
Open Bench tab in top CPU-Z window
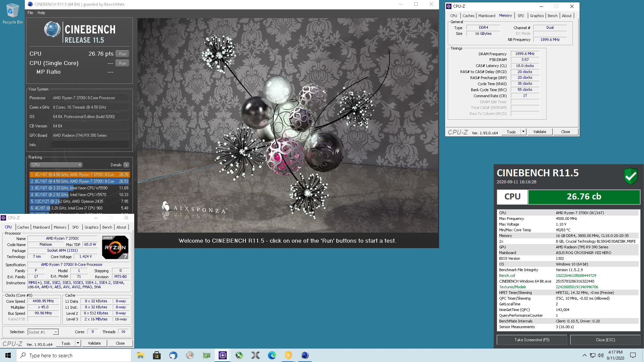pos(552,16)
